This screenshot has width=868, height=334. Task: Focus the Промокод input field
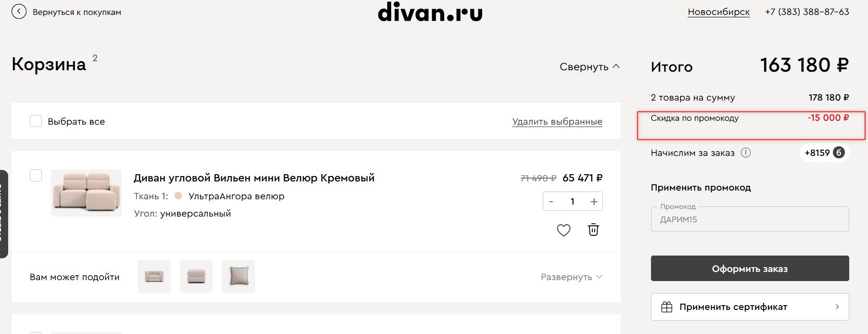click(x=750, y=219)
